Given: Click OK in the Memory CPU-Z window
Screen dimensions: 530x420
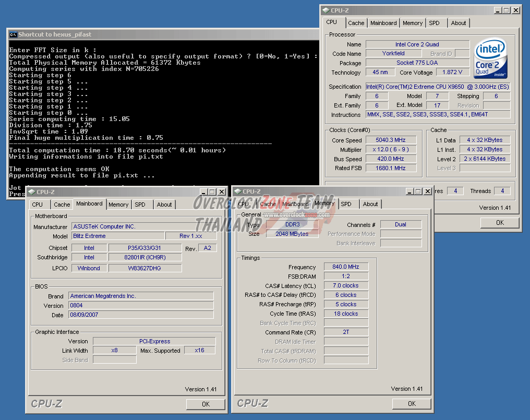Looking at the screenshot, I should click(x=412, y=403).
